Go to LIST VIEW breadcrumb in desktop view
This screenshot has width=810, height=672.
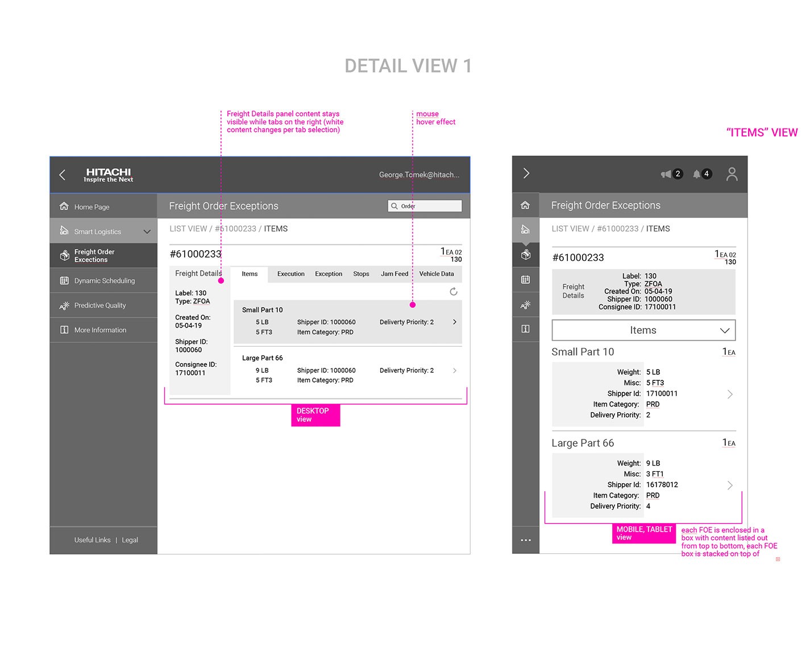point(188,229)
